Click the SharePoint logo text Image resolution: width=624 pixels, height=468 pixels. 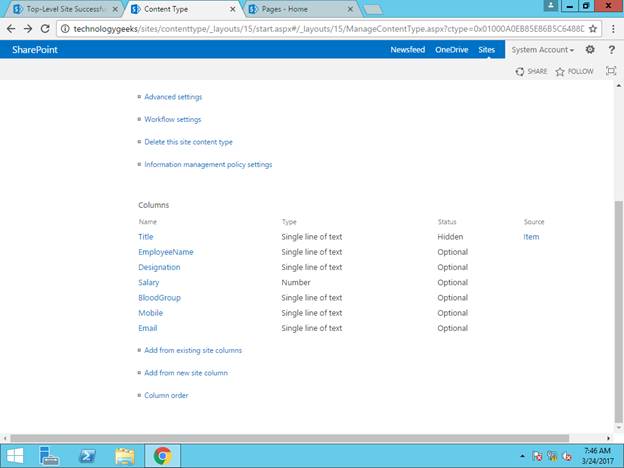pos(35,50)
